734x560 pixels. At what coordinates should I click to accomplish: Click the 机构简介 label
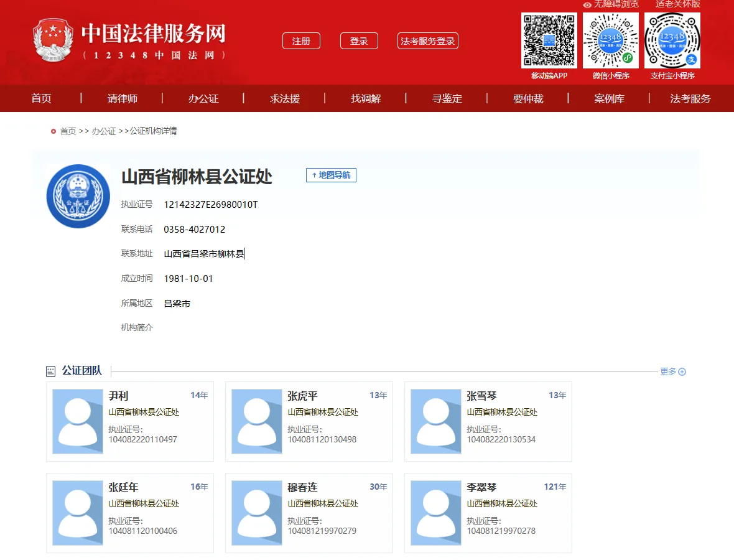[137, 327]
